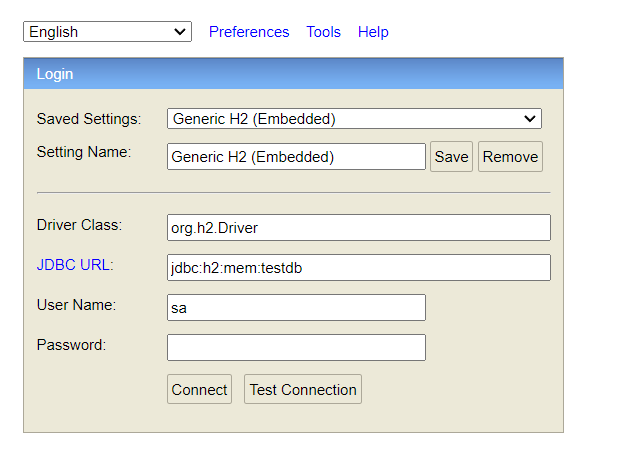Focus the Driver Class input field
The image size is (641, 453).
358,228
